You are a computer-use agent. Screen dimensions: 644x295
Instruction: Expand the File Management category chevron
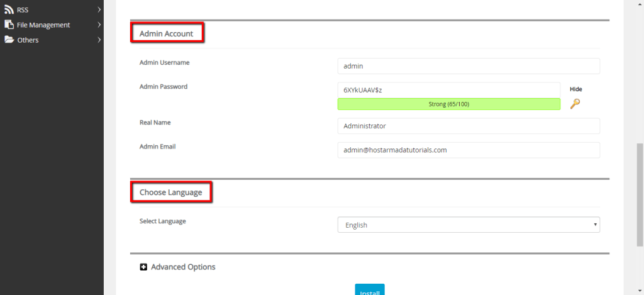[x=99, y=25]
